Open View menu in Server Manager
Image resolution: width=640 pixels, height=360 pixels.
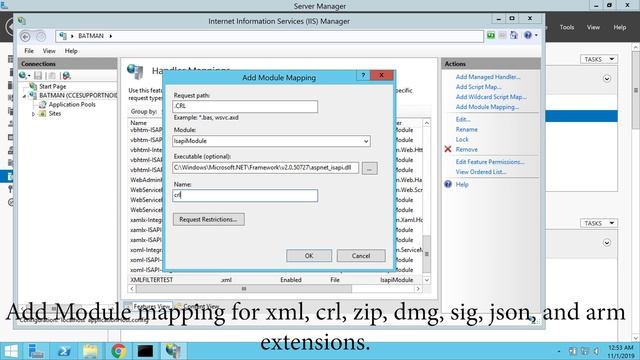point(593,27)
